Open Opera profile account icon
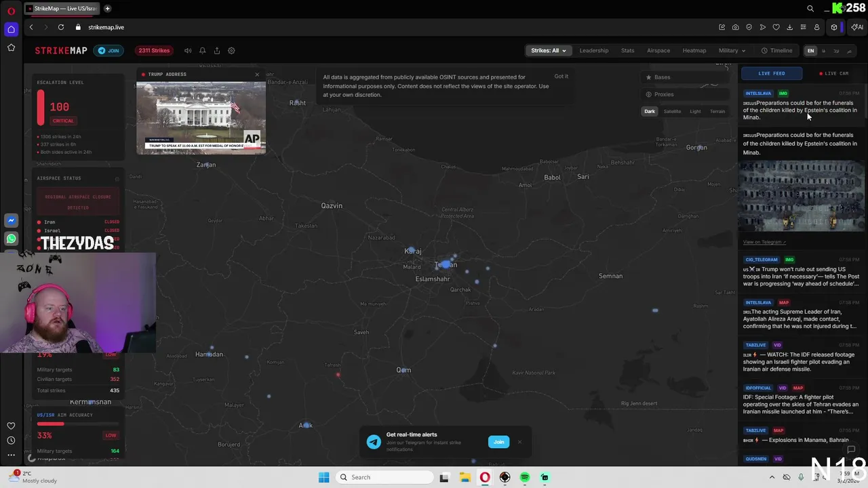The image size is (868, 488). tap(816, 27)
